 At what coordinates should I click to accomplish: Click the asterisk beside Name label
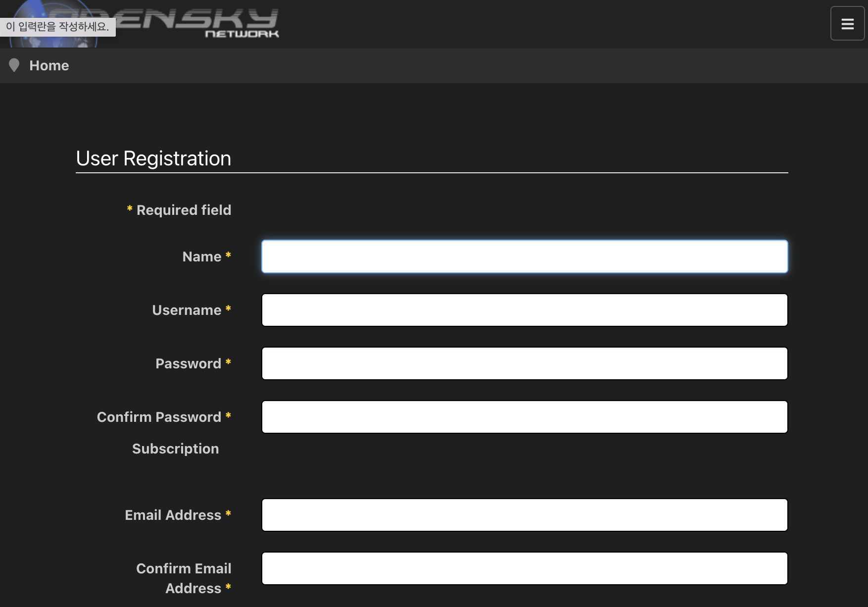pos(228,256)
